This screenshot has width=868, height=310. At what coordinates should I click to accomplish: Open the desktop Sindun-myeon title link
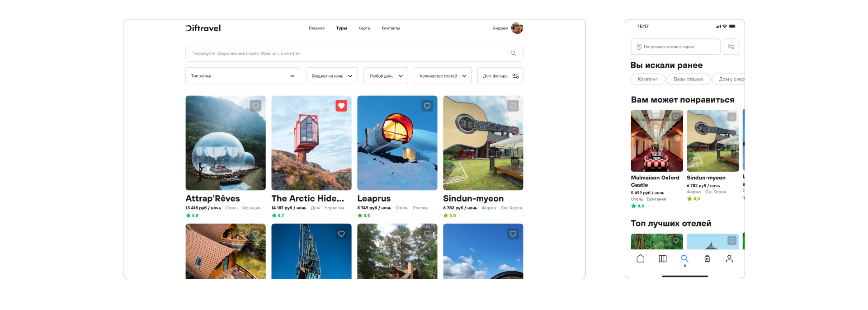473,198
